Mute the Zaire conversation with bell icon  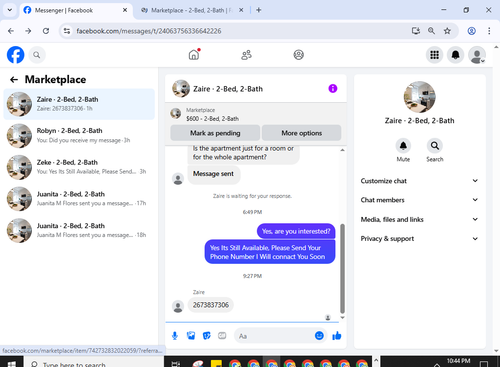pyautogui.click(x=403, y=146)
